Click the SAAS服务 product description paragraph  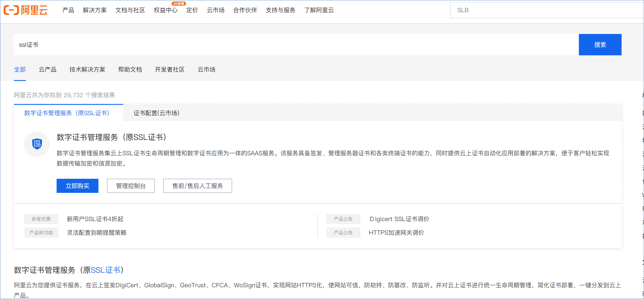333,158
